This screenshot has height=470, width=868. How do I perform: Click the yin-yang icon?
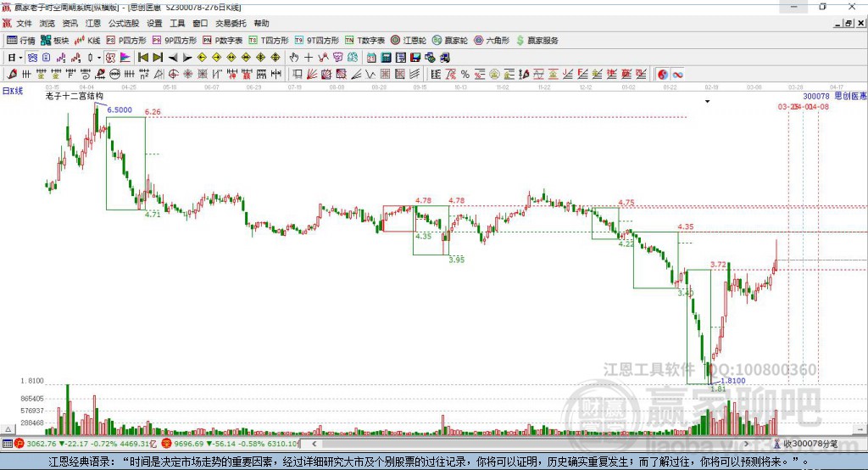tap(663, 75)
